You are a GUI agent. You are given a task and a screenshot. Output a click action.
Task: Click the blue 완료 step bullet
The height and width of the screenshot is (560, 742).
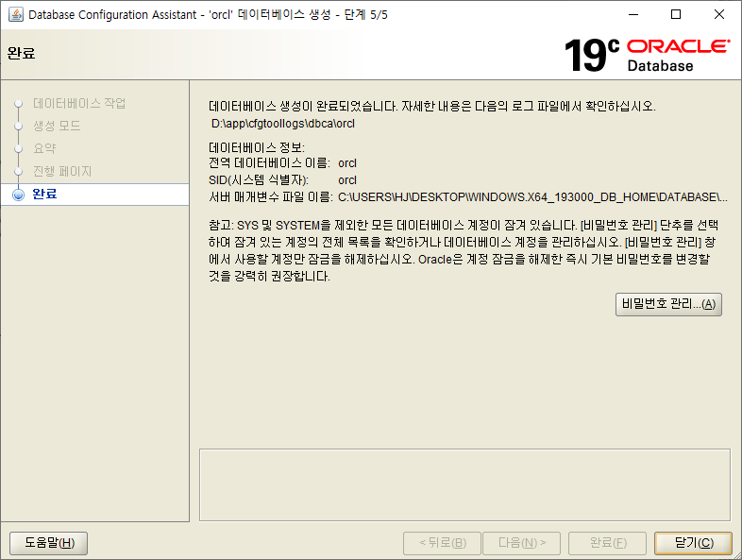pos(19,195)
